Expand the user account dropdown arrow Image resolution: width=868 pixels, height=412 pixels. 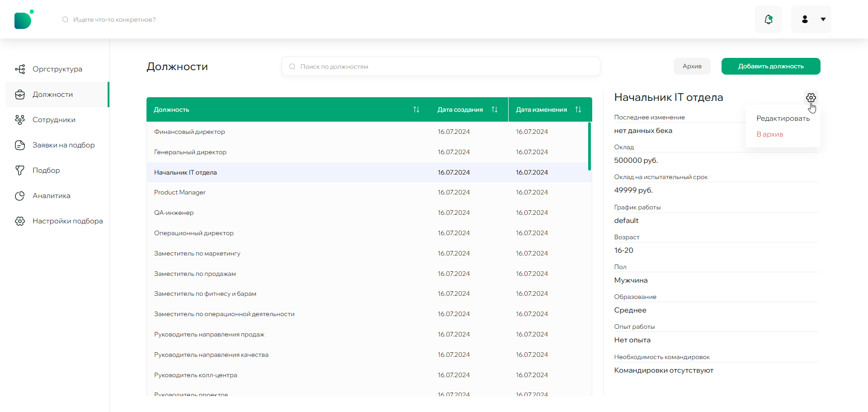823,19
